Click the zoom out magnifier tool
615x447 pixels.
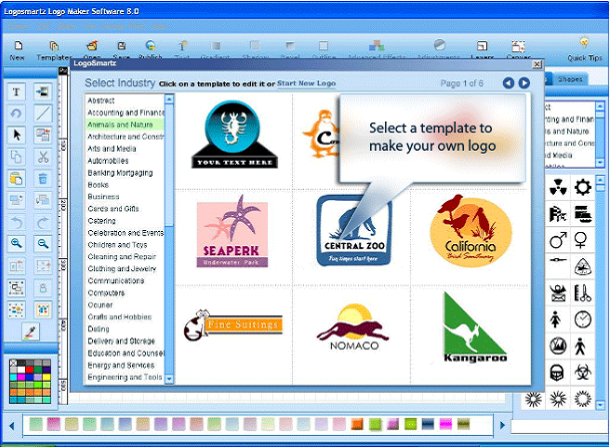pyautogui.click(x=43, y=243)
